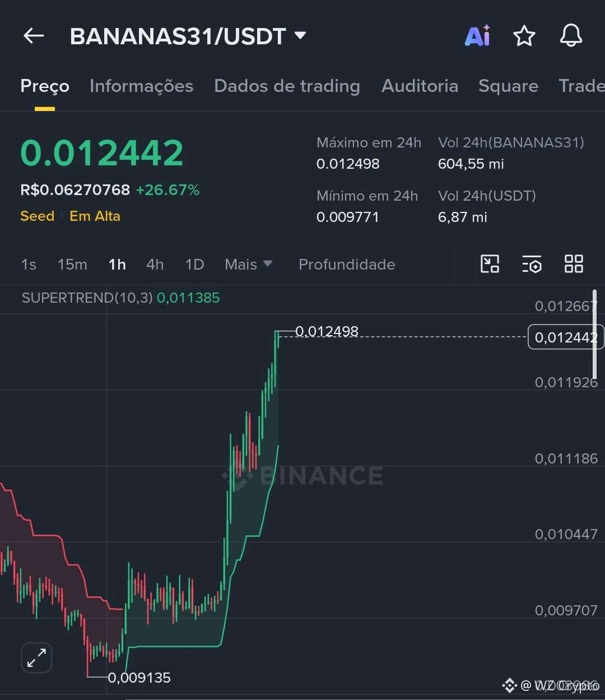Click the +26.67% change value
Image resolution: width=605 pixels, height=700 pixels.
(x=167, y=190)
